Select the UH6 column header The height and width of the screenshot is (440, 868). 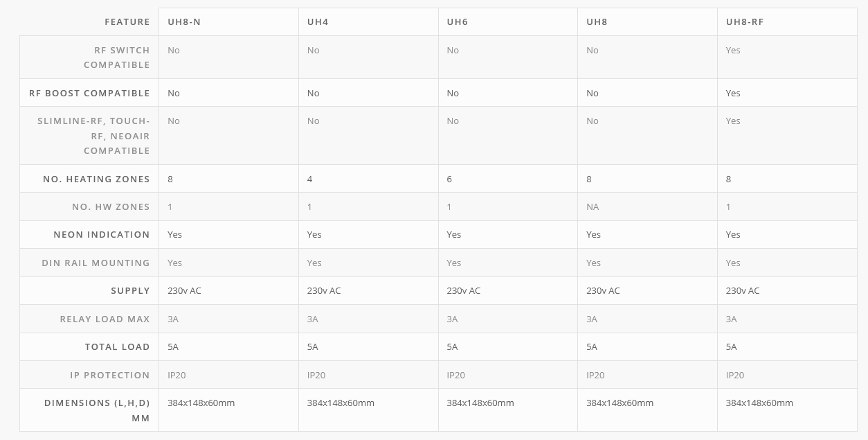[x=458, y=22]
